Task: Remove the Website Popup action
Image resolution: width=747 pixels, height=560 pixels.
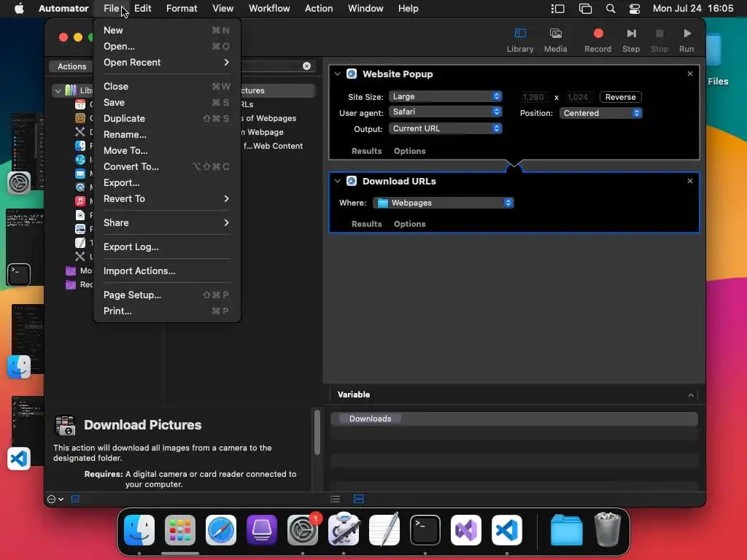Action: pos(690,74)
